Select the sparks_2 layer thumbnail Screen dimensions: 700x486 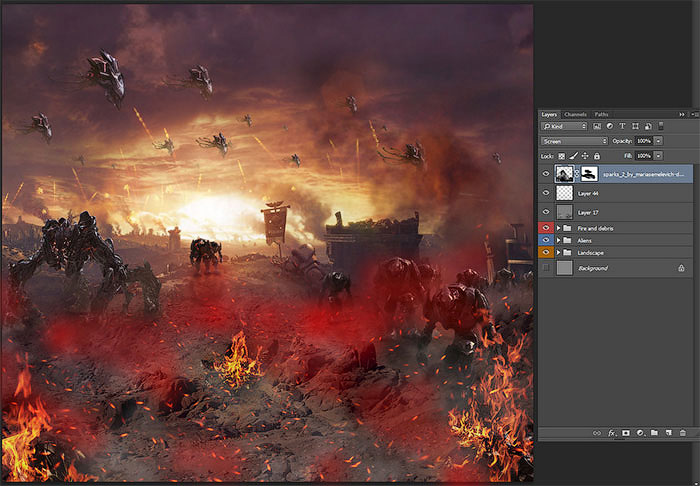[x=564, y=174]
